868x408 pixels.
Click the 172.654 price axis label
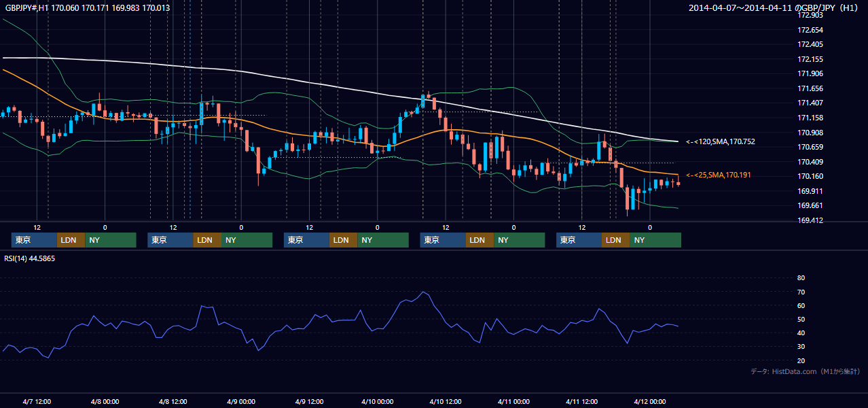tap(810, 30)
